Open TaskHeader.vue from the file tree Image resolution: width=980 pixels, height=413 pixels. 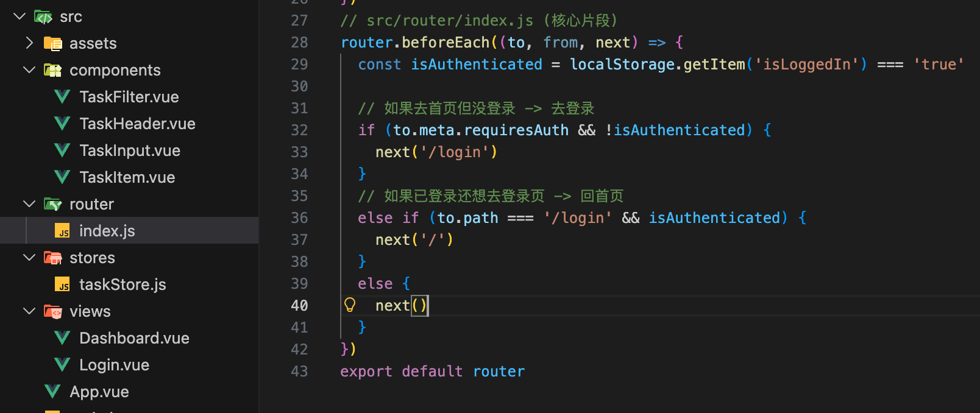coord(137,124)
